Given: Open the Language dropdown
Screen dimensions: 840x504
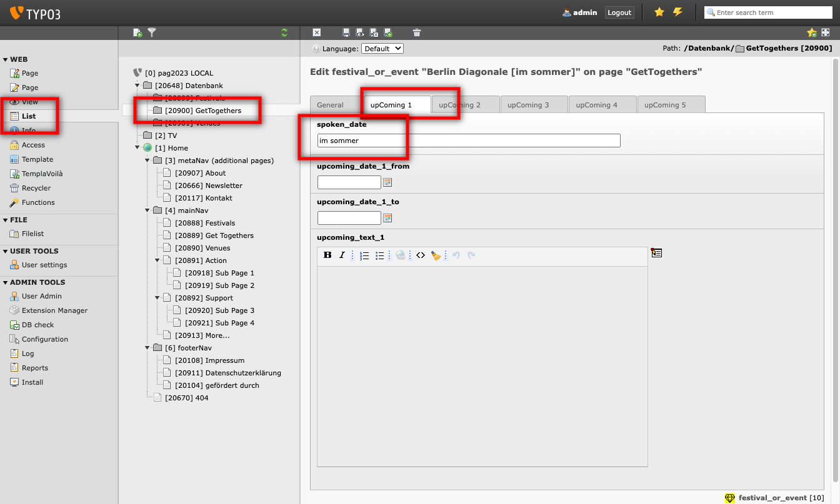Looking at the screenshot, I should coord(382,48).
